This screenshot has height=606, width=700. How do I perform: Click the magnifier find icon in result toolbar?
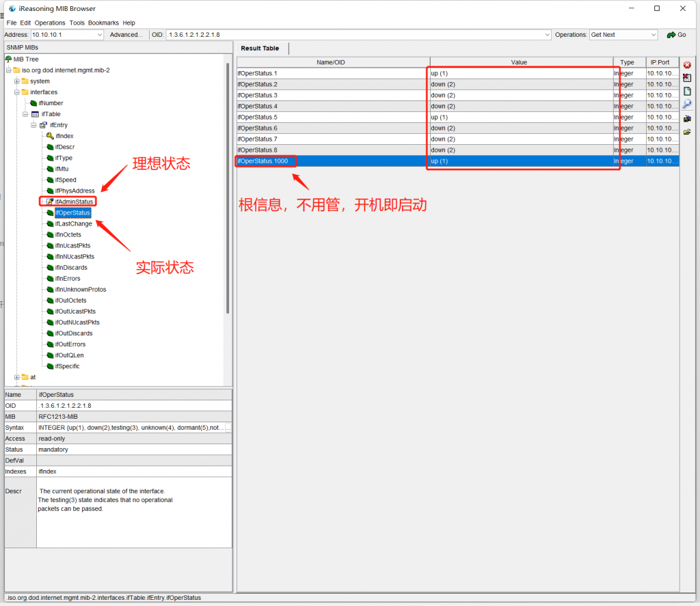coord(687,104)
